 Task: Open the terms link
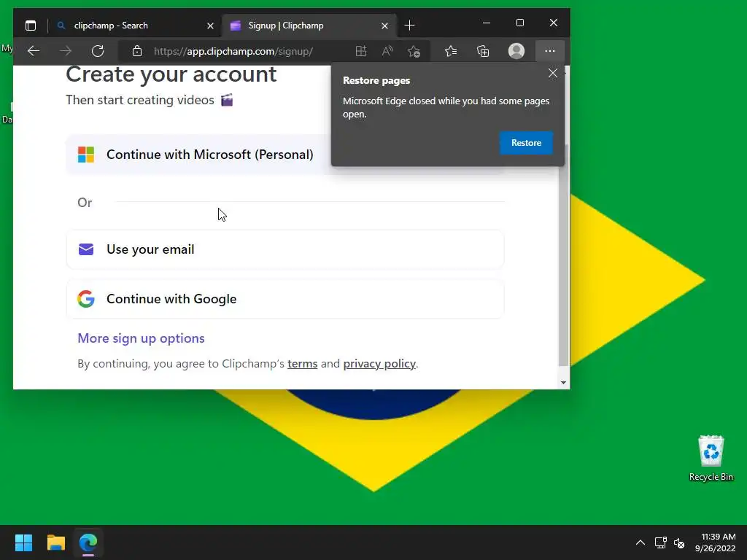coord(303,364)
